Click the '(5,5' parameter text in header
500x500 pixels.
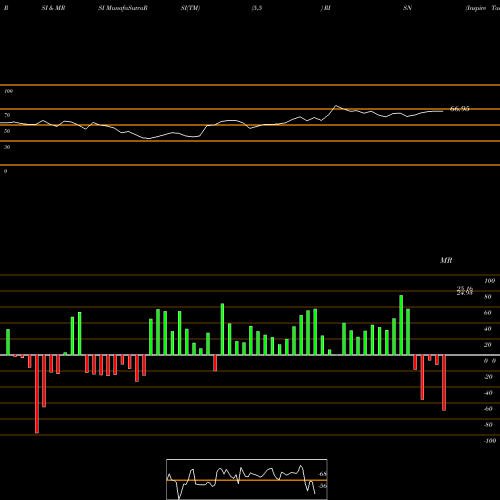click(257, 8)
